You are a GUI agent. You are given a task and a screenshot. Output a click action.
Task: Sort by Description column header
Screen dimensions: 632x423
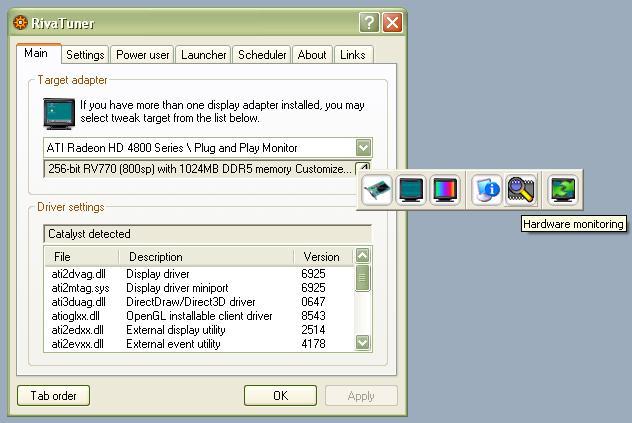(206, 257)
